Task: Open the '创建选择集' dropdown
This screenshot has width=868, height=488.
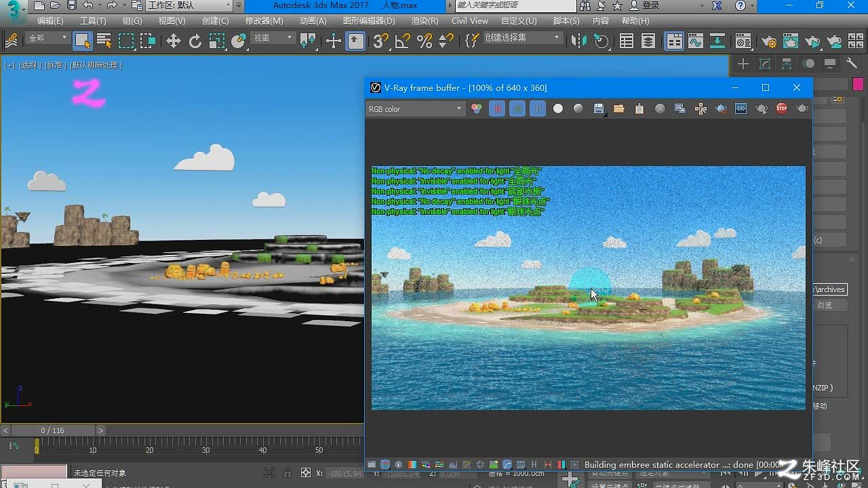Action: pos(523,38)
